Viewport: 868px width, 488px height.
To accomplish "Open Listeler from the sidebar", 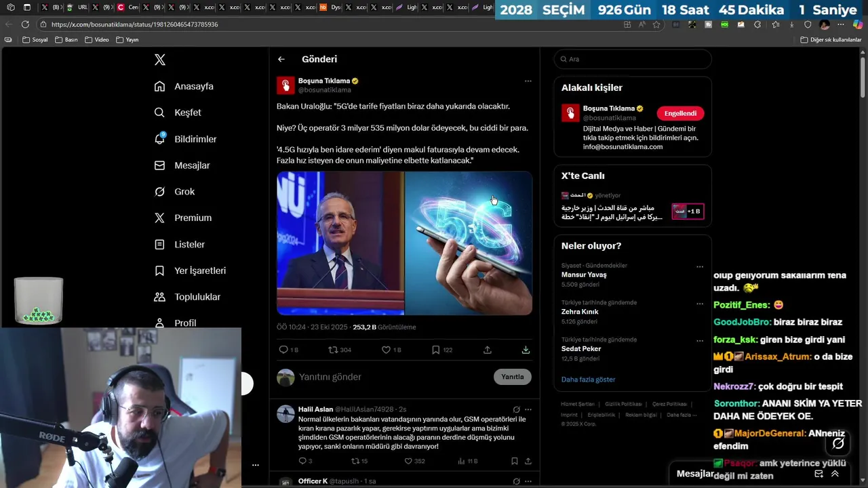I will tap(179, 244).
